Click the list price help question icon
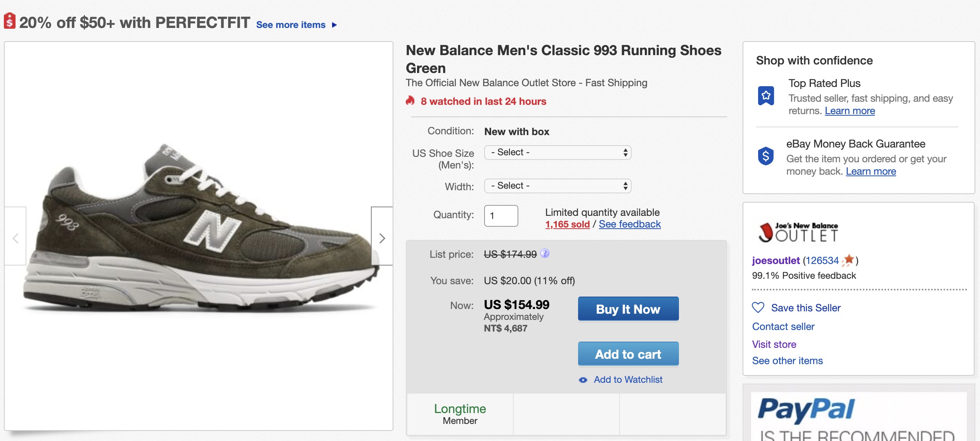Image resolution: width=980 pixels, height=441 pixels. click(545, 253)
